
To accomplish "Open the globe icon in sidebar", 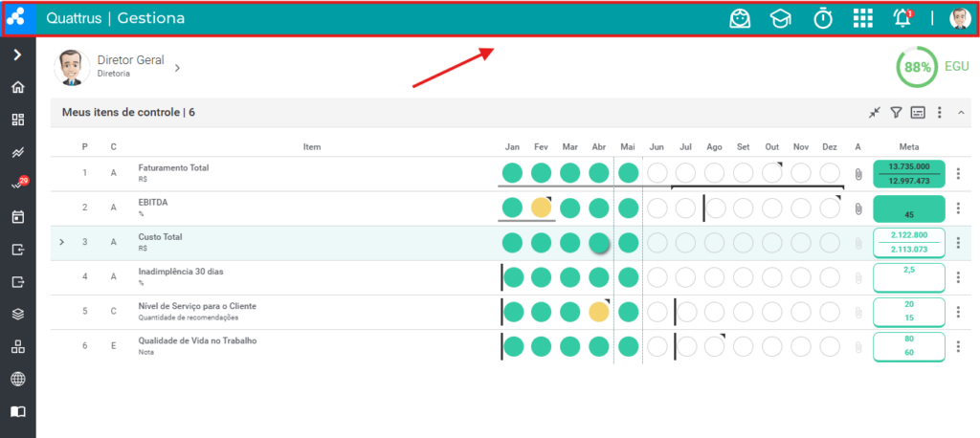I will point(18,379).
